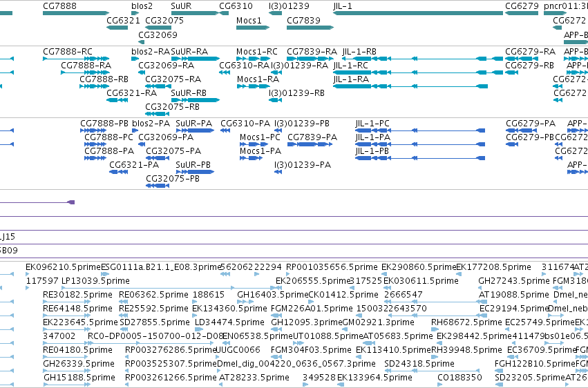This screenshot has height=388, width=588.
Task: Click the CG32069-RA transcript label
Action: [166, 65]
